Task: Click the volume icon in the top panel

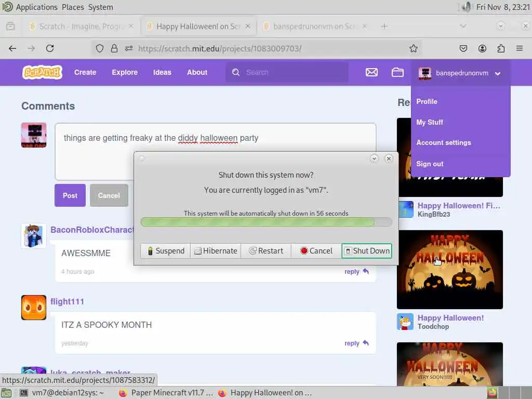Action: pyautogui.click(x=467, y=7)
